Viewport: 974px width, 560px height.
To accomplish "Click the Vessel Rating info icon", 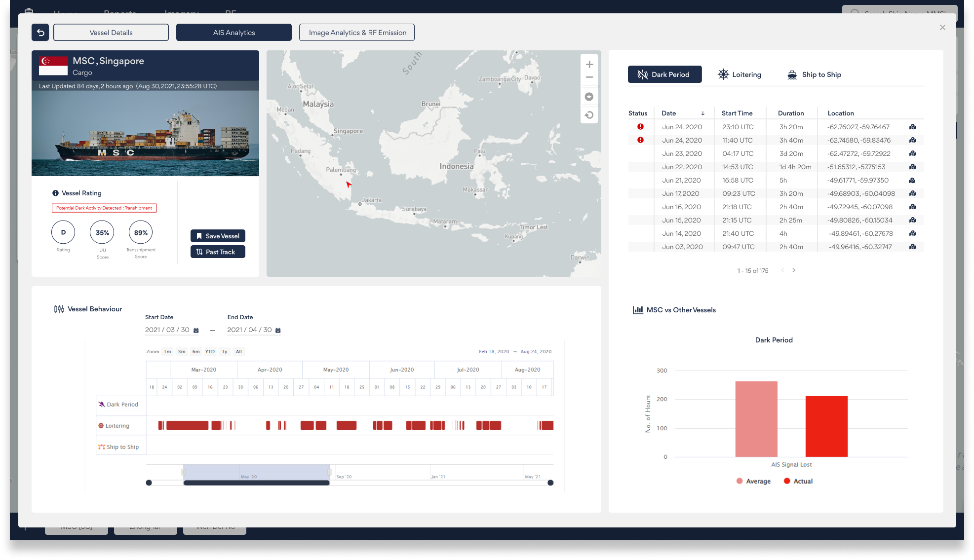I will [56, 193].
